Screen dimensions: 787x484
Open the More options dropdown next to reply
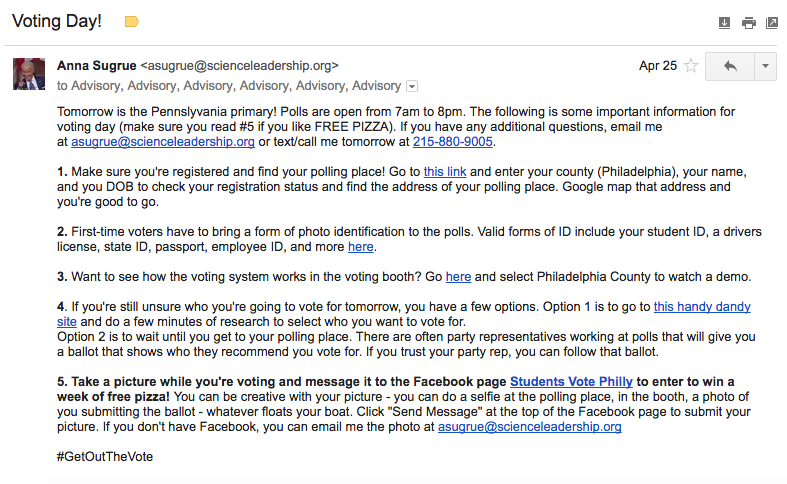tap(765, 66)
